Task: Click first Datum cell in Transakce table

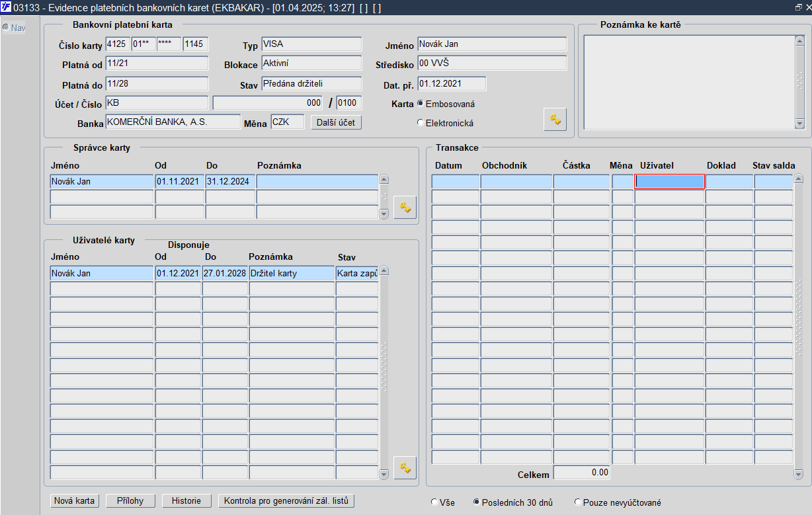Action: pyautogui.click(x=456, y=181)
